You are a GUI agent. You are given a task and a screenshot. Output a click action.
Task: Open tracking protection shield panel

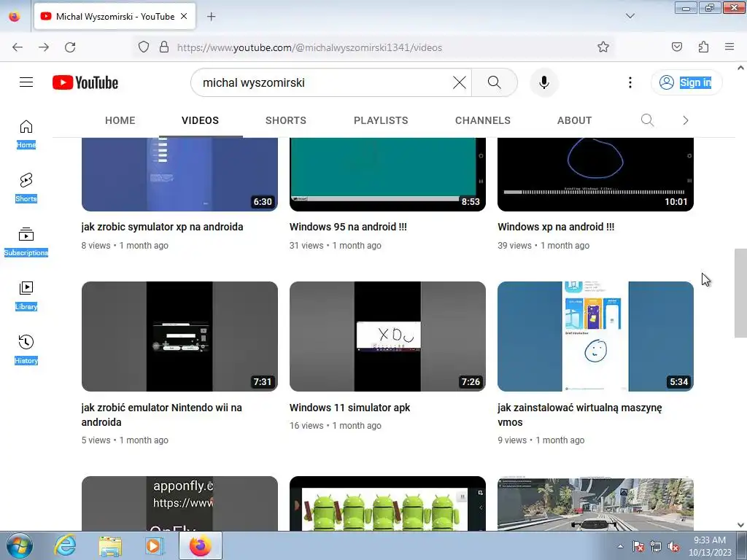[x=144, y=47]
